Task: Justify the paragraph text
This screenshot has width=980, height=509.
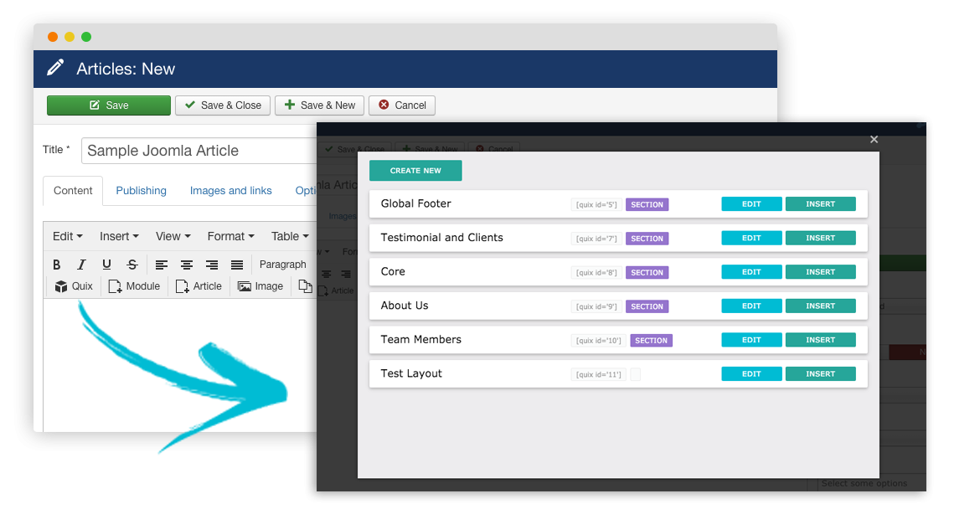Action: coord(236,264)
